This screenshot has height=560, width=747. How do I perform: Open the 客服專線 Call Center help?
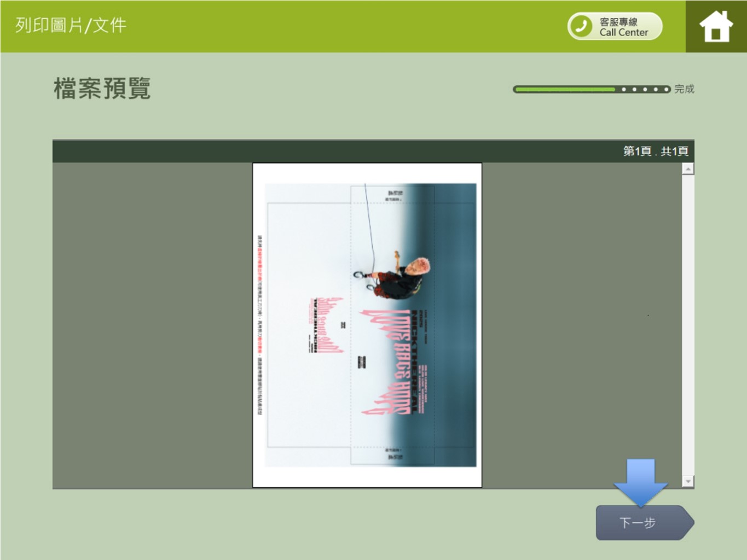pos(623,27)
